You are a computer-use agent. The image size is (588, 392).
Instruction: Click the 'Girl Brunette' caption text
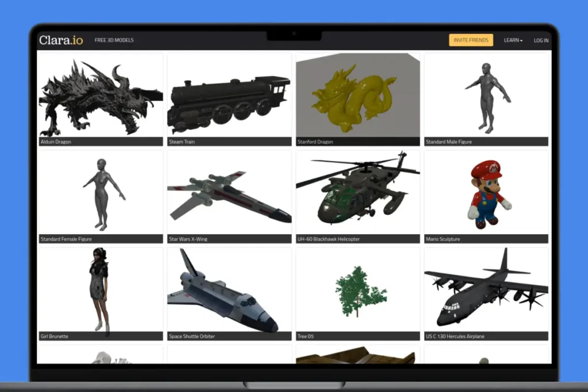[55, 336]
